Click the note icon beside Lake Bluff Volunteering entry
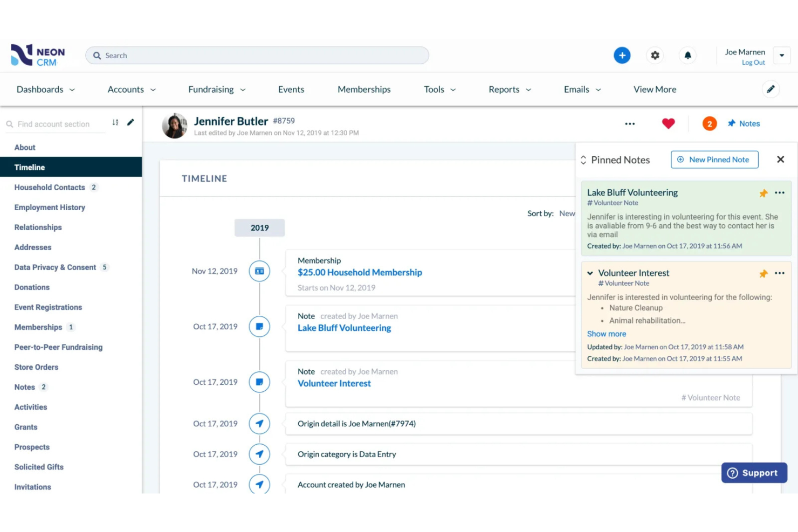 (259, 326)
